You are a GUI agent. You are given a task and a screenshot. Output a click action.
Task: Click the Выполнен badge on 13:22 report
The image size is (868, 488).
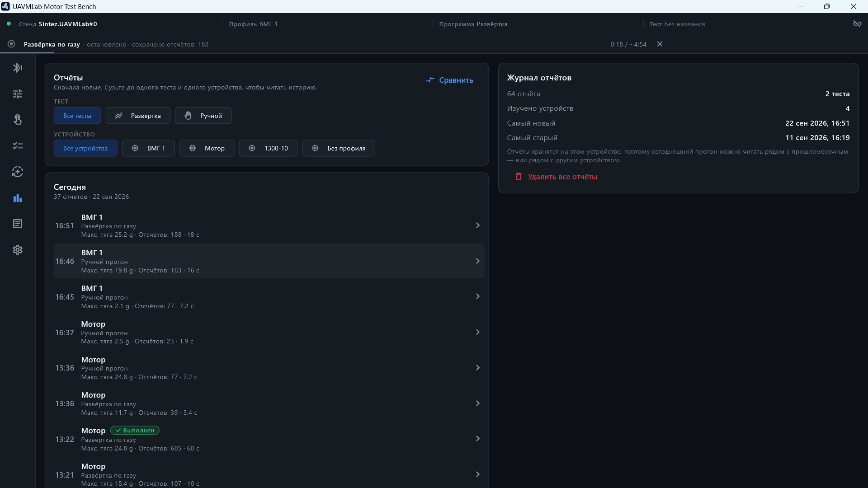point(135,431)
